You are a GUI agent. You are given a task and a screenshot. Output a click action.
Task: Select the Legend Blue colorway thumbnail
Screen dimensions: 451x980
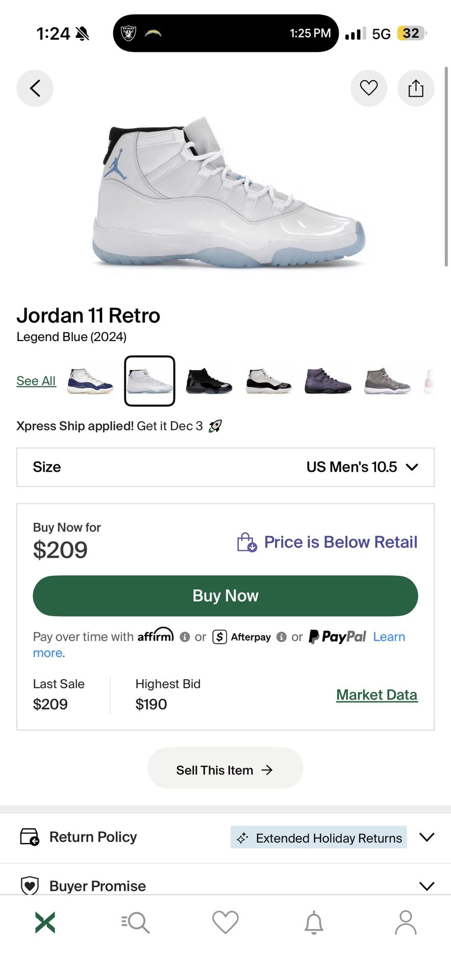coord(149,380)
